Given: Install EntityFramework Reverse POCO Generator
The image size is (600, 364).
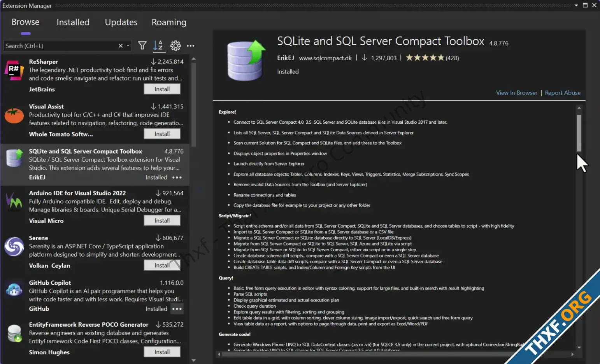Looking at the screenshot, I should pyautogui.click(x=162, y=352).
